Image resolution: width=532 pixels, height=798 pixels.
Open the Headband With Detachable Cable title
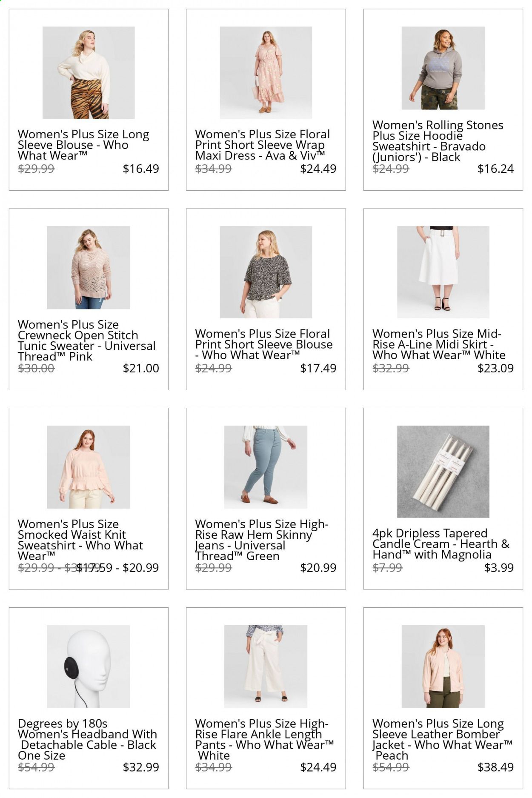87,739
